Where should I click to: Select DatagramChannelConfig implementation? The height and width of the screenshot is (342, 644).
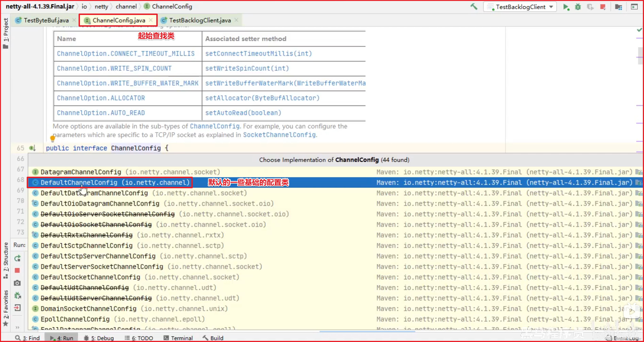pos(335,172)
